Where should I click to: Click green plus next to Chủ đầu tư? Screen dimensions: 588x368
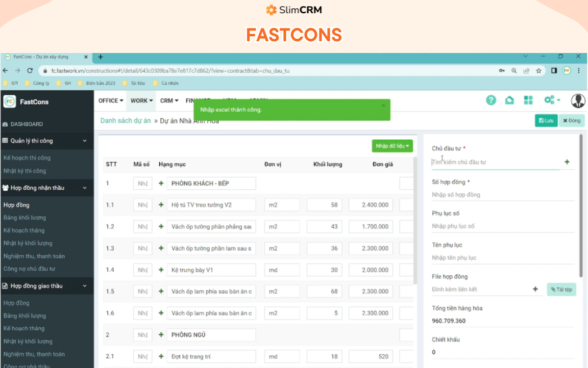[x=567, y=162]
